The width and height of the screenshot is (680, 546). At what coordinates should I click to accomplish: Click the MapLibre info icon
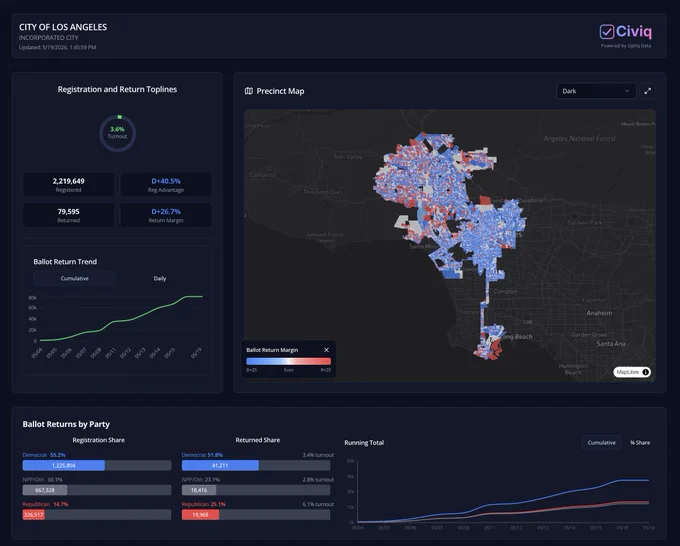point(645,372)
